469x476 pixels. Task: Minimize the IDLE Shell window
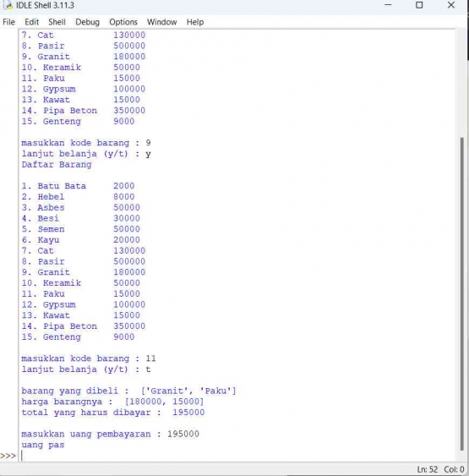coord(388,5)
